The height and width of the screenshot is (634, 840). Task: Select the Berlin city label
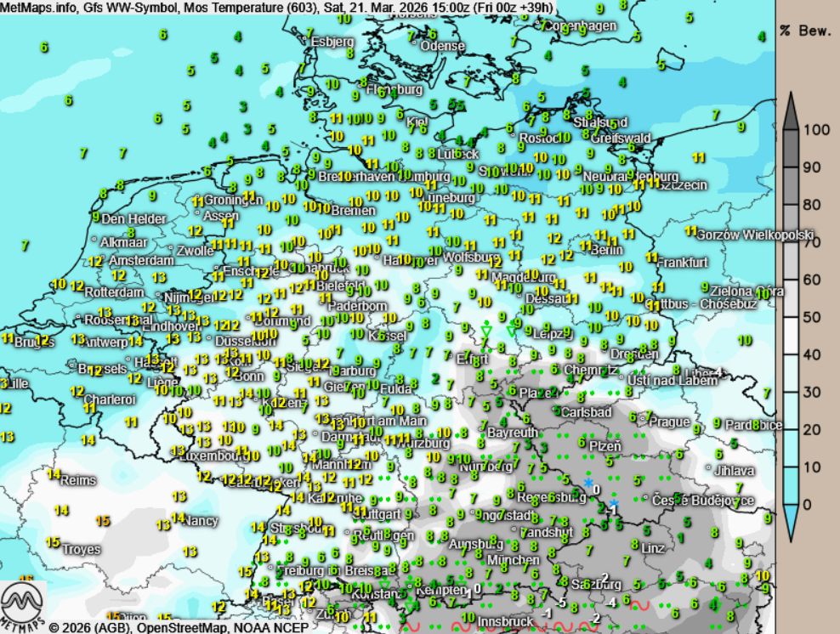606,250
